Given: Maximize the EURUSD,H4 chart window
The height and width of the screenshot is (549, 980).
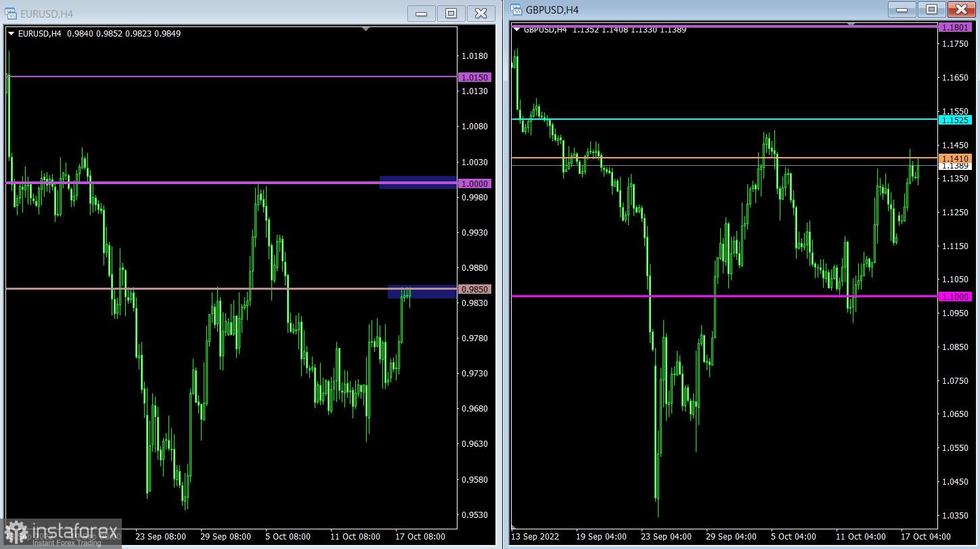Looking at the screenshot, I should tap(451, 14).
